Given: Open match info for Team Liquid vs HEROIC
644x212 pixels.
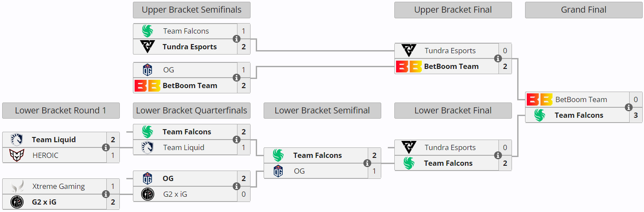Looking at the screenshot, I should (105, 147).
